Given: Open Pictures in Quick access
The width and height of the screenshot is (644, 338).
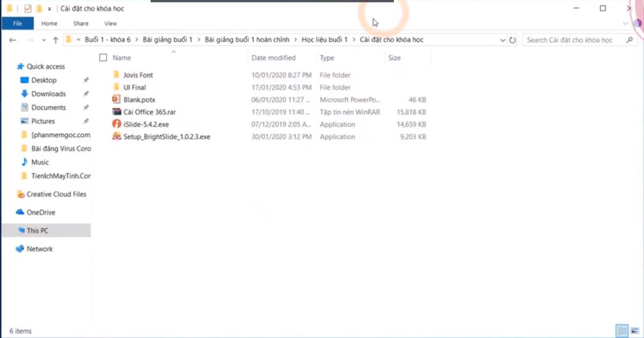Looking at the screenshot, I should point(43,121).
